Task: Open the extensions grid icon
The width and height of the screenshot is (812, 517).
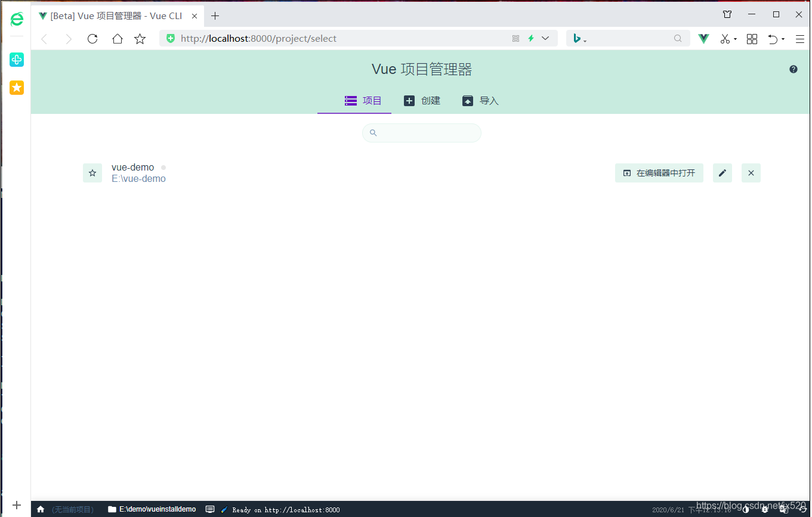Action: pos(752,39)
